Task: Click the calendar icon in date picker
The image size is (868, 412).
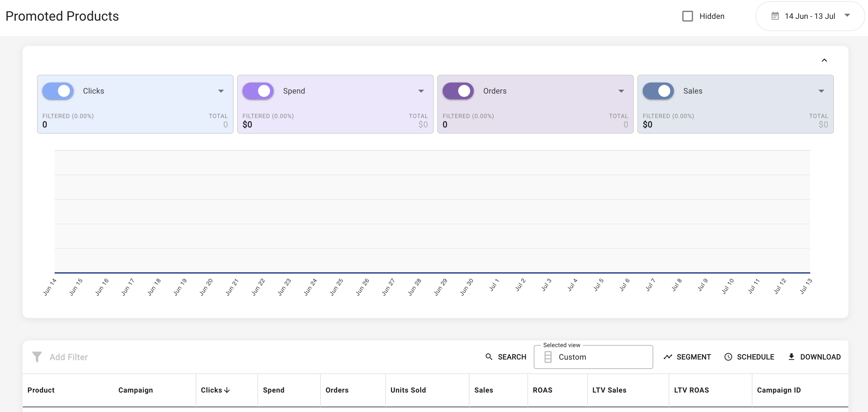Action: (775, 16)
